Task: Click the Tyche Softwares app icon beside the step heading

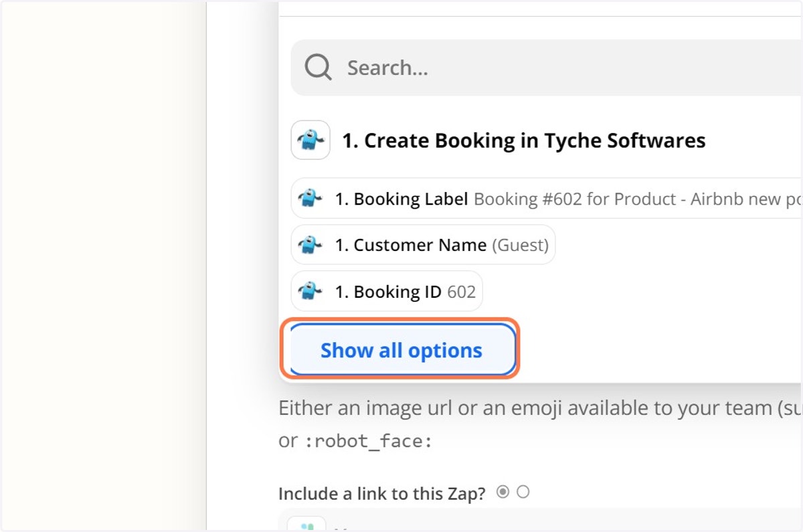Action: pos(310,140)
